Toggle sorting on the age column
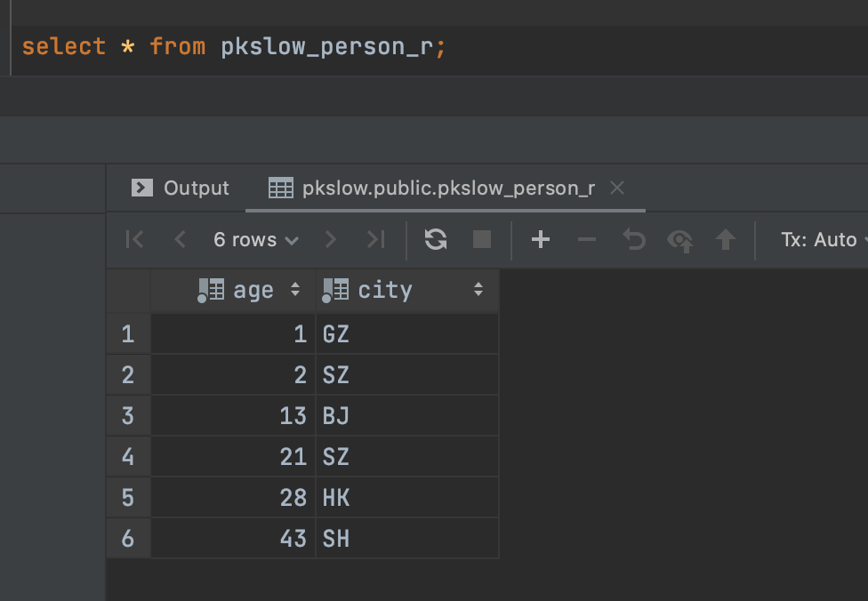 click(293, 289)
